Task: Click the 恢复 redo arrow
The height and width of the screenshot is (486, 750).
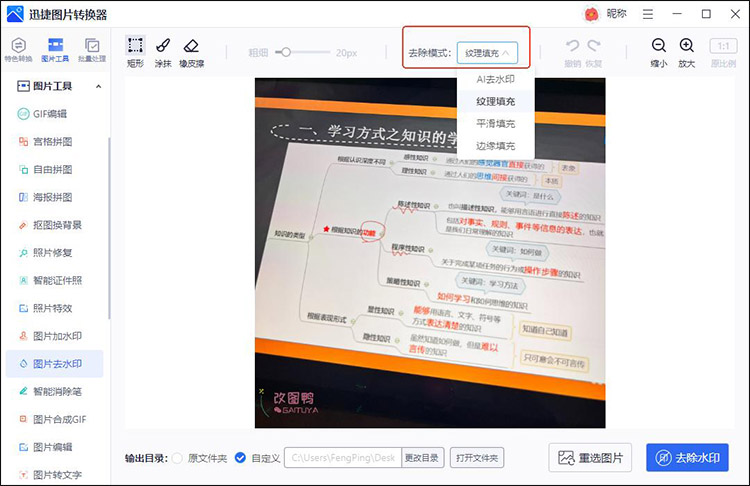Action: coord(595,46)
